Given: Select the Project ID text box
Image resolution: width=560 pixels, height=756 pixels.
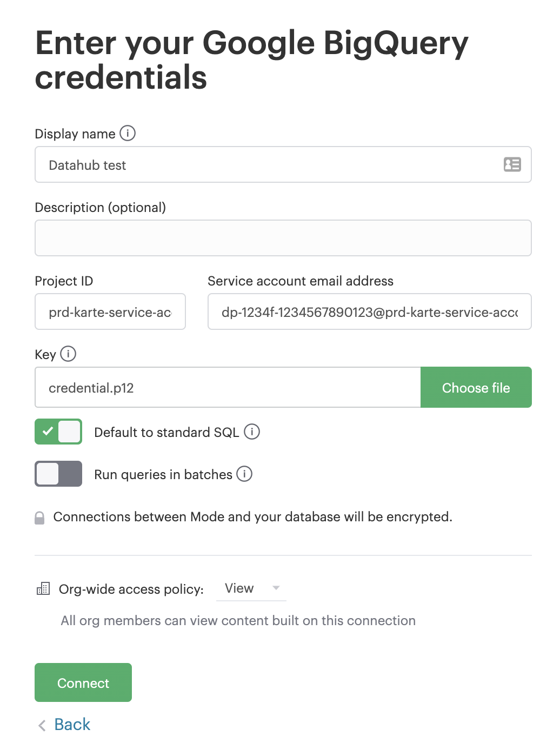Looking at the screenshot, I should coord(110,311).
